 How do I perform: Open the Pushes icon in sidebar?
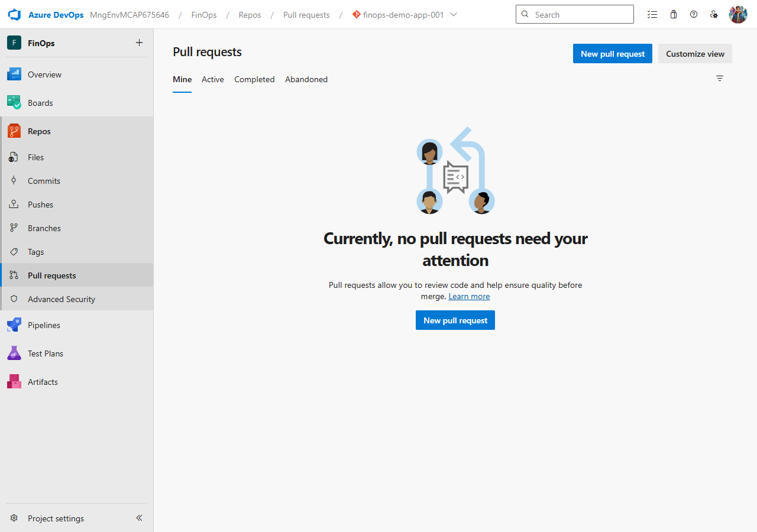(x=14, y=205)
